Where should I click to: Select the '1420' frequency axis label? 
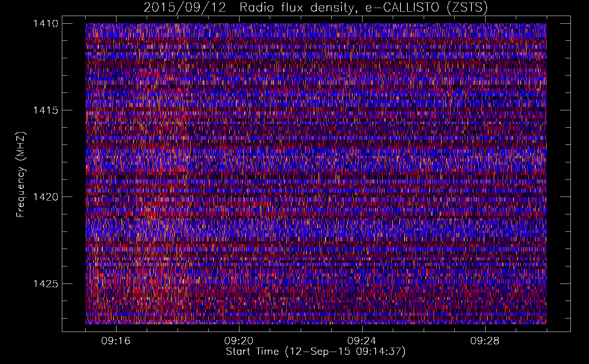tap(46, 197)
